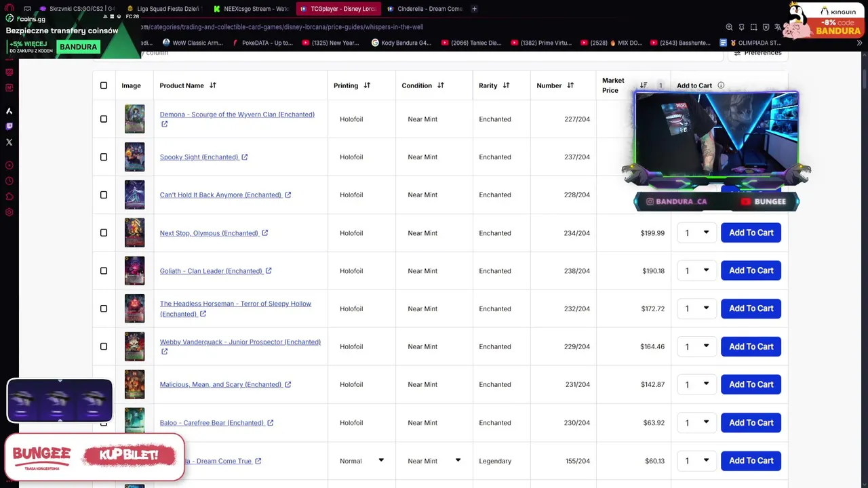Click the Market Price sort icon
Image resolution: width=868 pixels, height=488 pixels.
click(x=644, y=85)
